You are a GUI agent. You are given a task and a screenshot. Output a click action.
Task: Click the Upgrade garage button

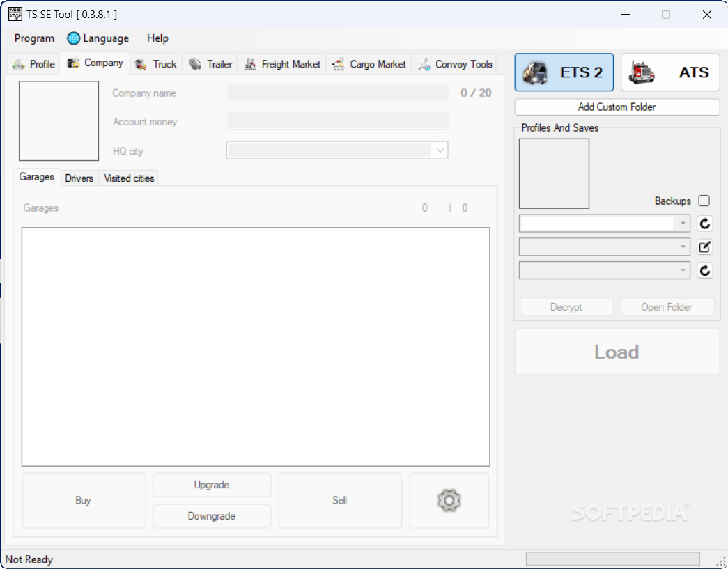(212, 485)
